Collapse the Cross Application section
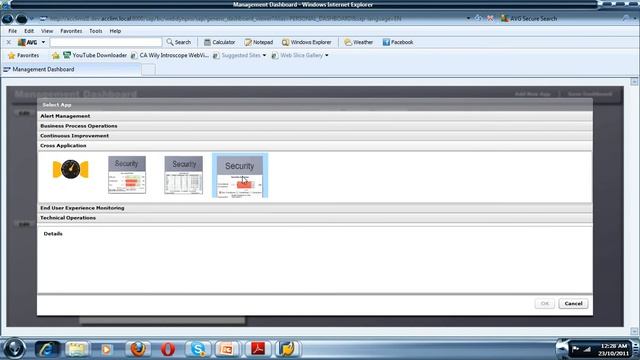This screenshot has height=360, width=640. [315, 145]
